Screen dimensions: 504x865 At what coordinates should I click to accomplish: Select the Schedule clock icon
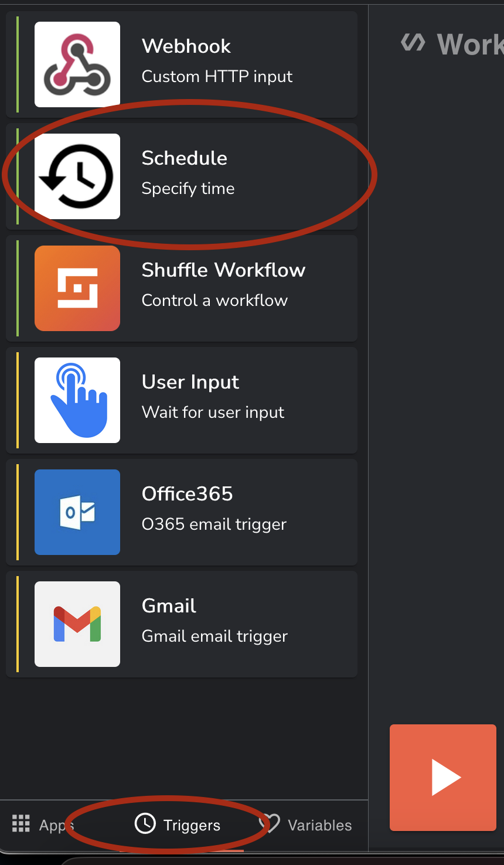77,176
